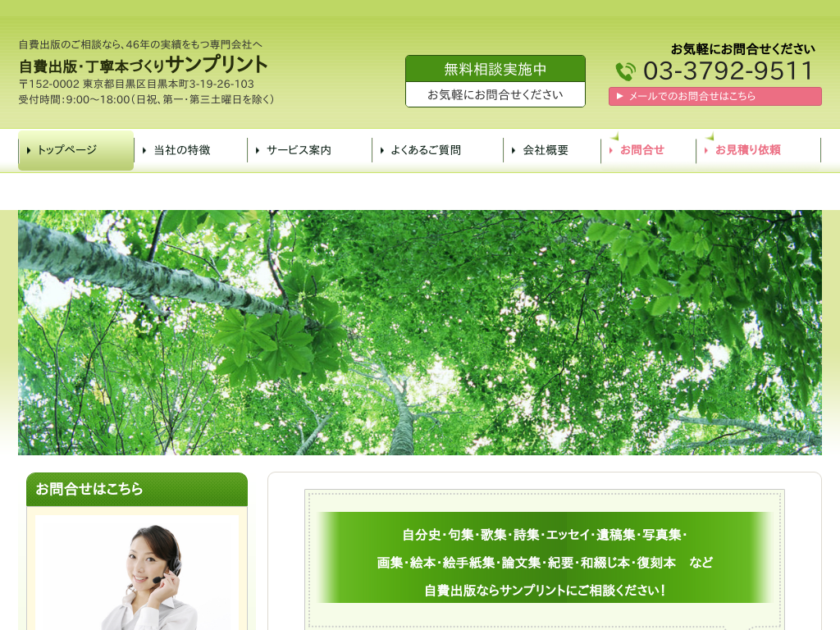Click the green phone icon beside the number
This screenshot has width=840, height=630.
pos(625,71)
